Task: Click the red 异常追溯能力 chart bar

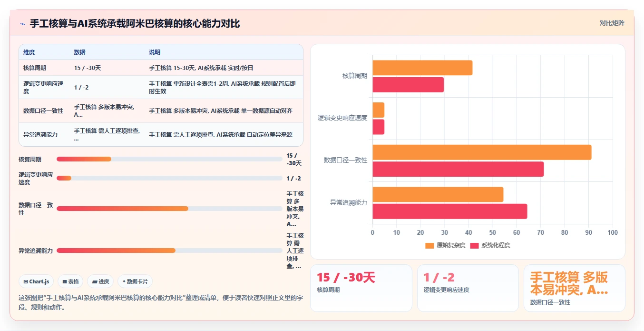Action: [x=450, y=211]
